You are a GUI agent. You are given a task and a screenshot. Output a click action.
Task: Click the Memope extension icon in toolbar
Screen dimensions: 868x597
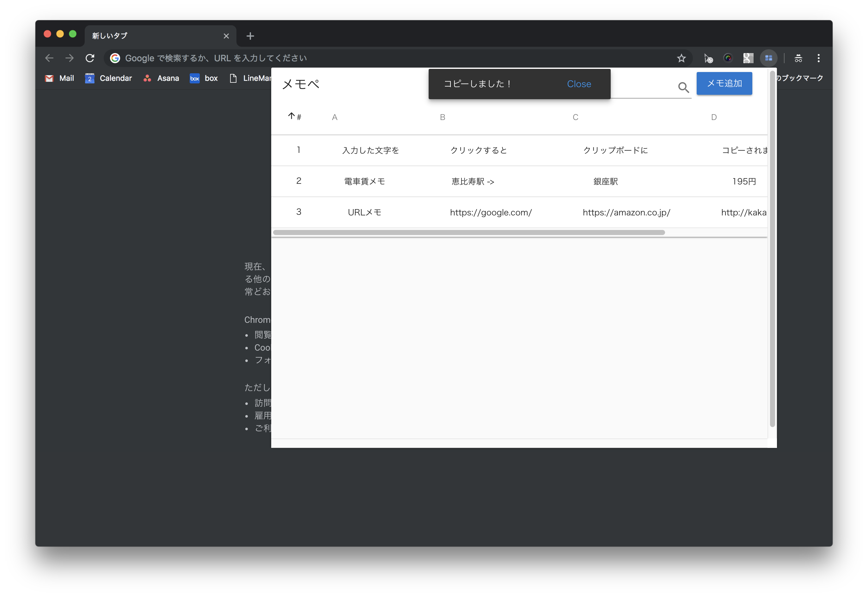768,58
